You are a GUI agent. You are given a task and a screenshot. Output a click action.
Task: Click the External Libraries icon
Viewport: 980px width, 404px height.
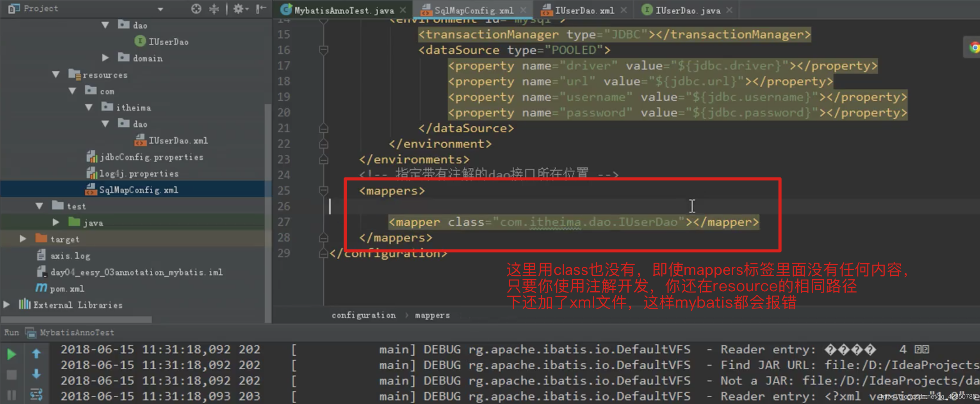click(x=25, y=304)
